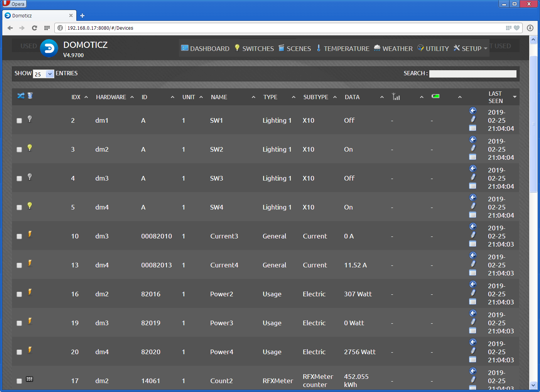This screenshot has height=392, width=540.
Task: Click the blue arrow icon in SW4 row
Action: pyautogui.click(x=473, y=198)
